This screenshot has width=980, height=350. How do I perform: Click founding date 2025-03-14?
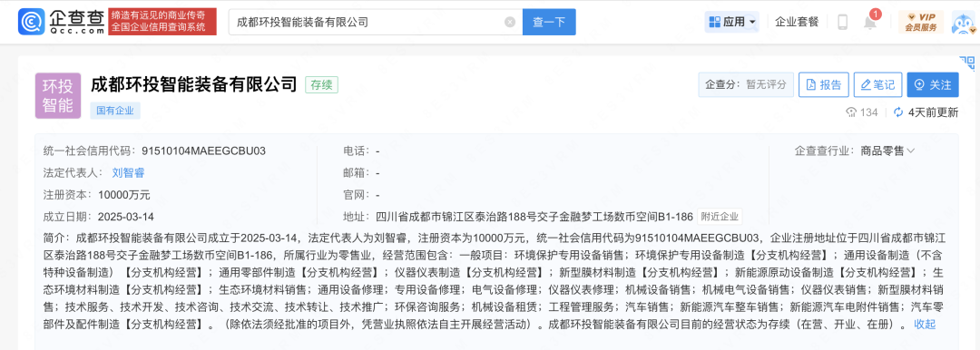coord(126,217)
